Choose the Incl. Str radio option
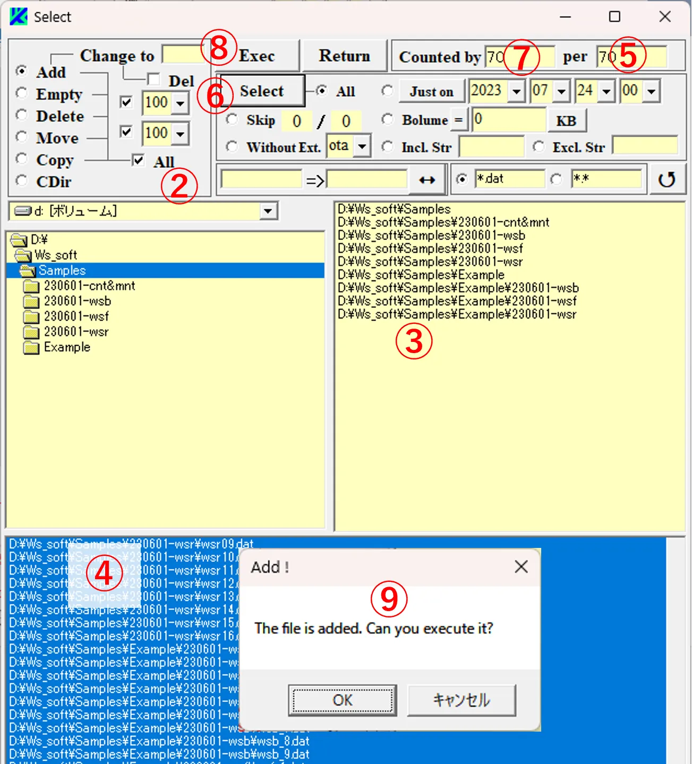 [387, 146]
